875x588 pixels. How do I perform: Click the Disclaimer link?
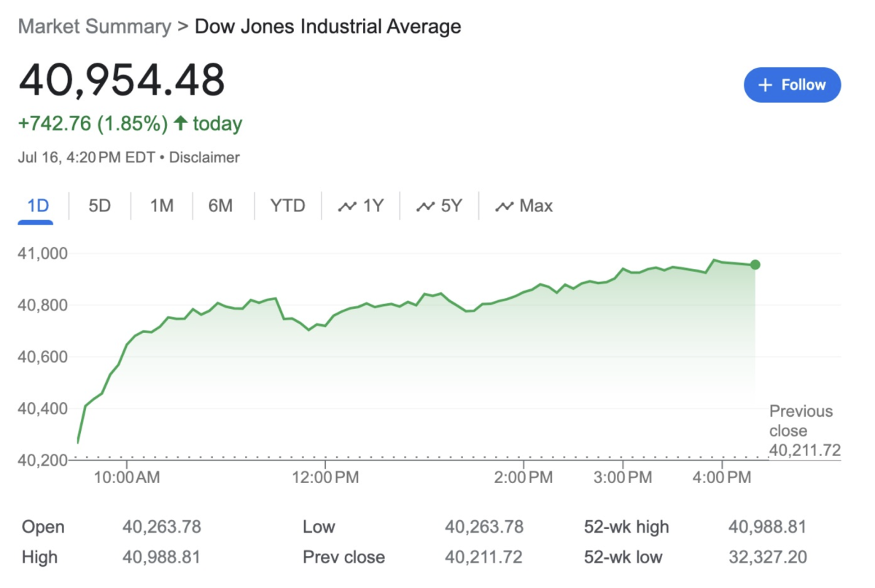click(204, 157)
